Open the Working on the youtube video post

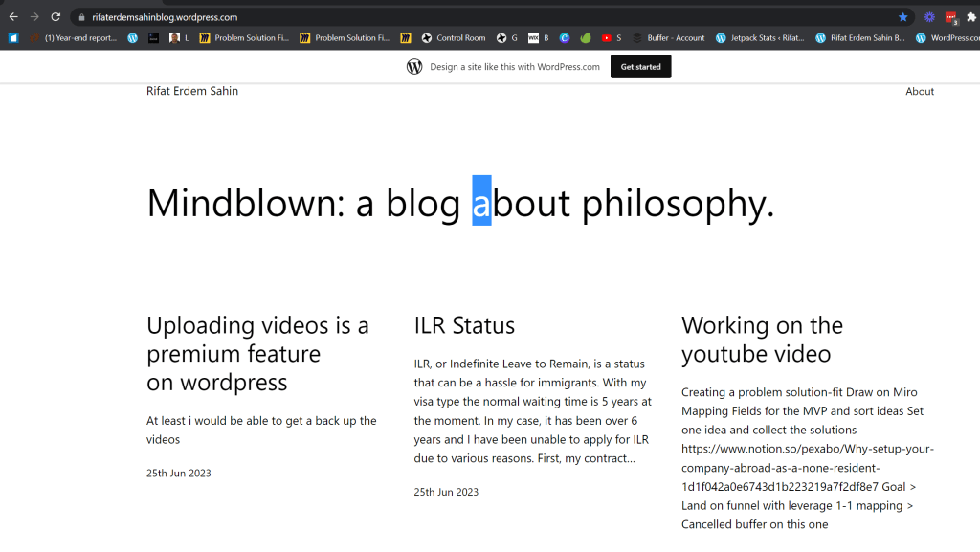[762, 340]
